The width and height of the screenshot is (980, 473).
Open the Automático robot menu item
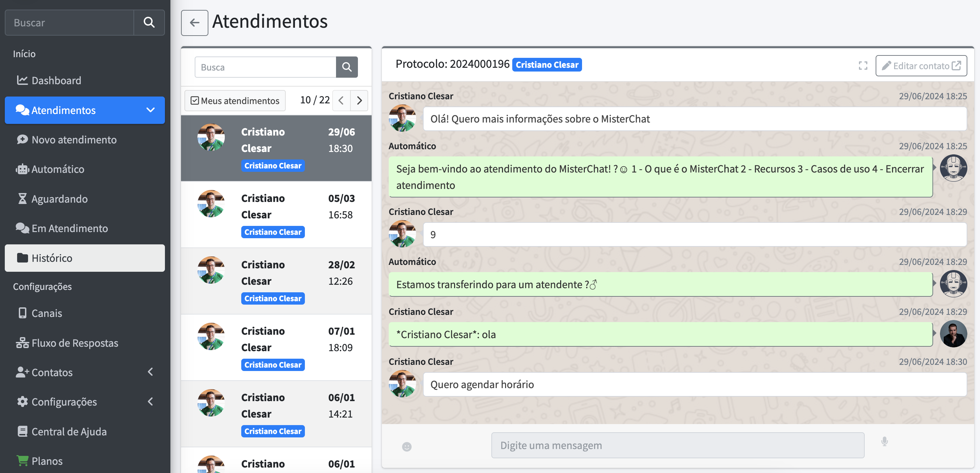(x=57, y=169)
